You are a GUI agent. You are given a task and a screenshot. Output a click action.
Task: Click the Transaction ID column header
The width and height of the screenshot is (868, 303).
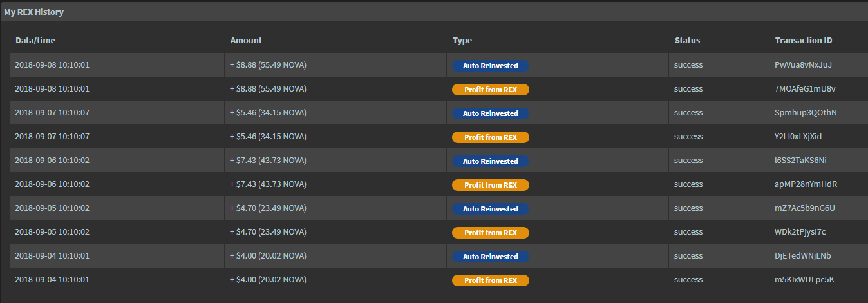pyautogui.click(x=804, y=41)
